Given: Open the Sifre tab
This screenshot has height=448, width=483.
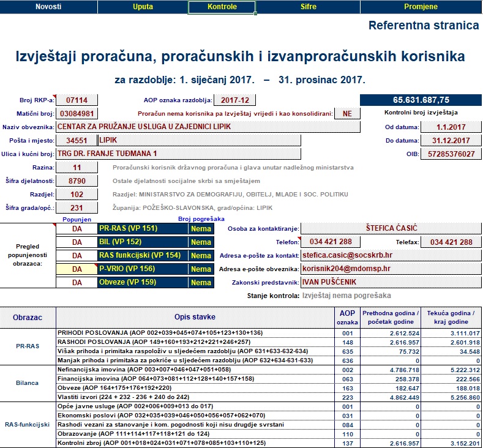Looking at the screenshot, I should click(308, 7).
